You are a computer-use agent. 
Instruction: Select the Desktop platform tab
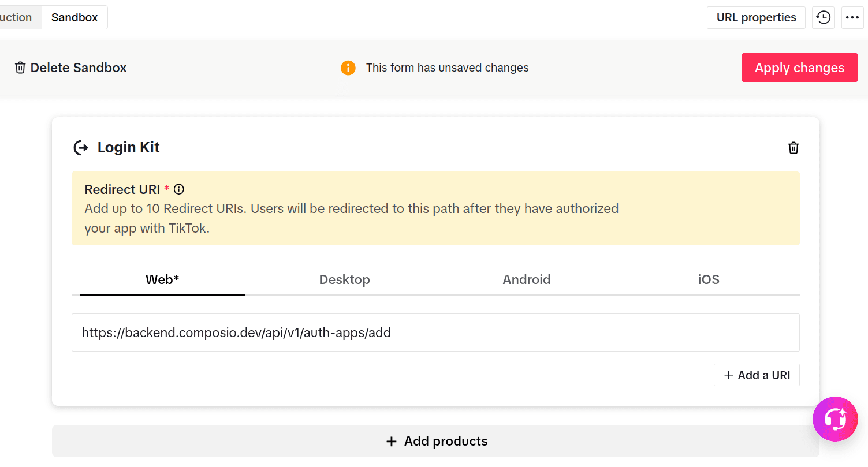[345, 279]
